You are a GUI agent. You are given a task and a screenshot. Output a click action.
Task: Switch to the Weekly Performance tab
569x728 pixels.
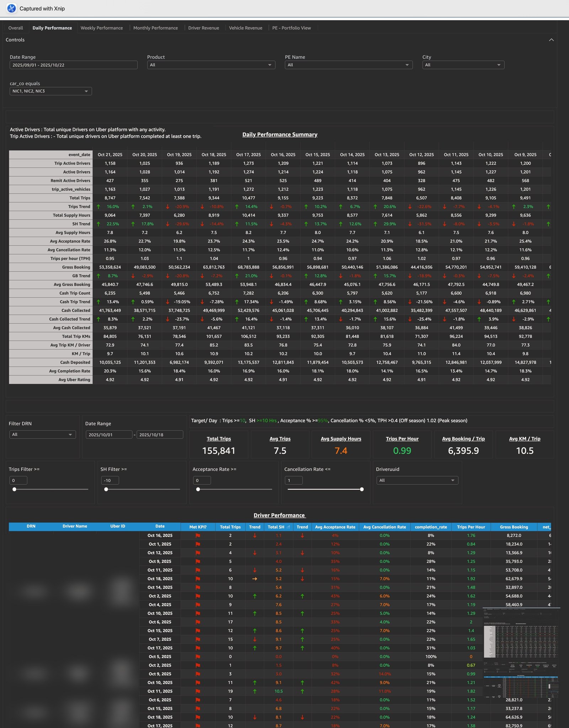point(102,28)
